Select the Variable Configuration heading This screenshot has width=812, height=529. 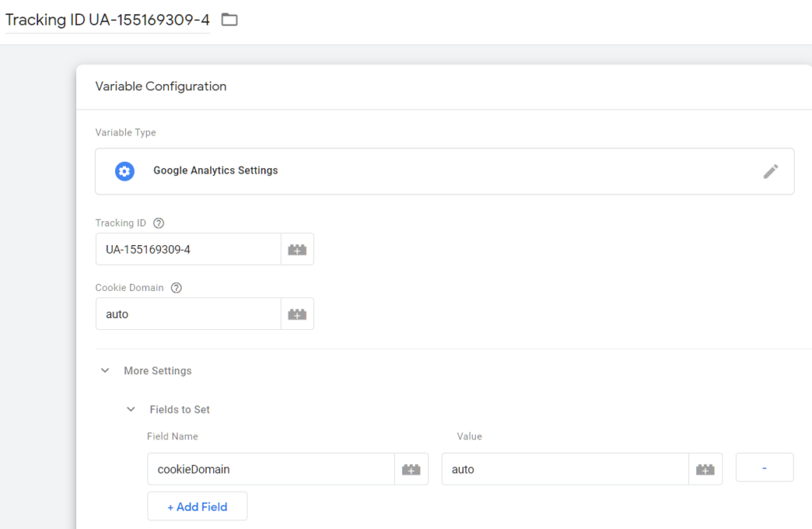pos(161,86)
